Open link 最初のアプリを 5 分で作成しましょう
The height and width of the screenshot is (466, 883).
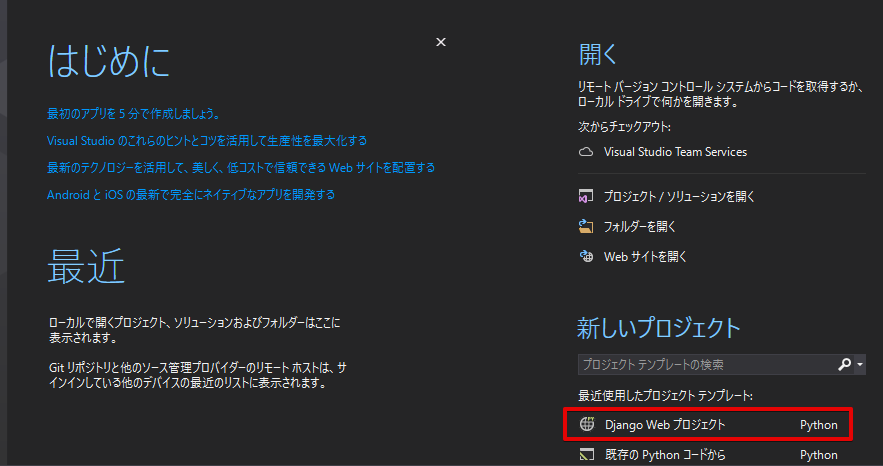point(133,114)
